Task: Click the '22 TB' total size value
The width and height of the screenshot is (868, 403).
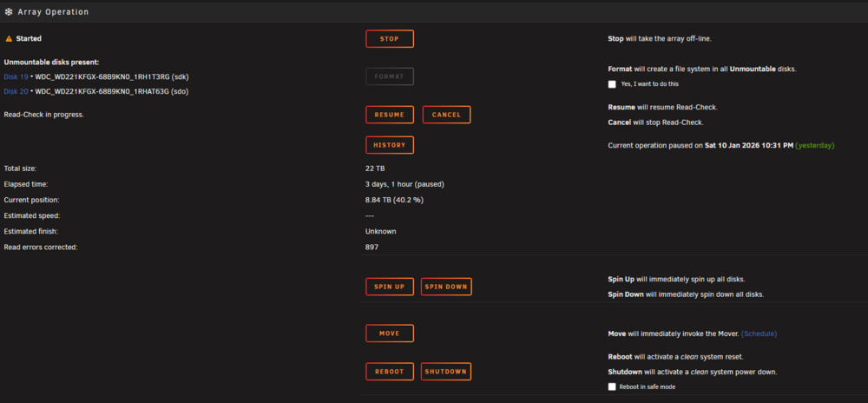Action: coord(375,168)
